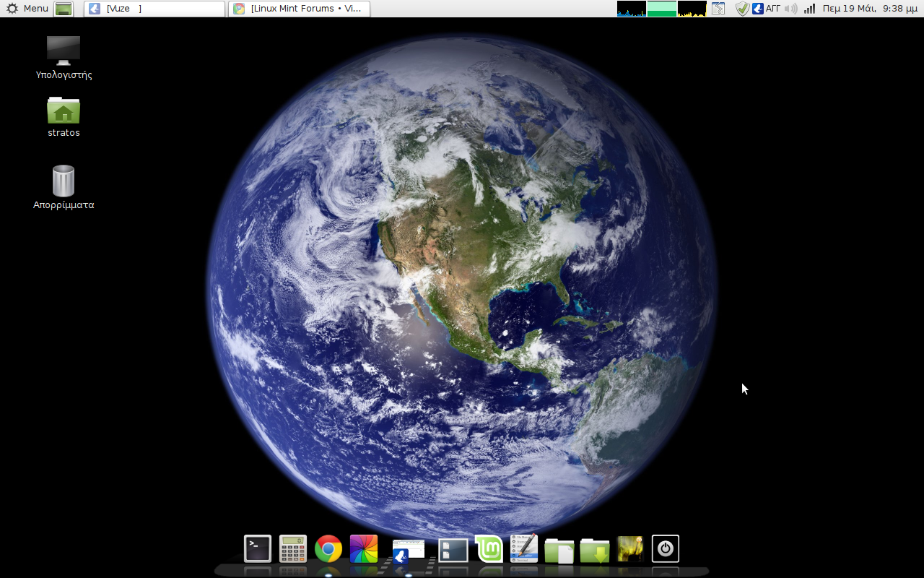
Task: Click the yellow-green picture dock icon
Action: point(630,549)
